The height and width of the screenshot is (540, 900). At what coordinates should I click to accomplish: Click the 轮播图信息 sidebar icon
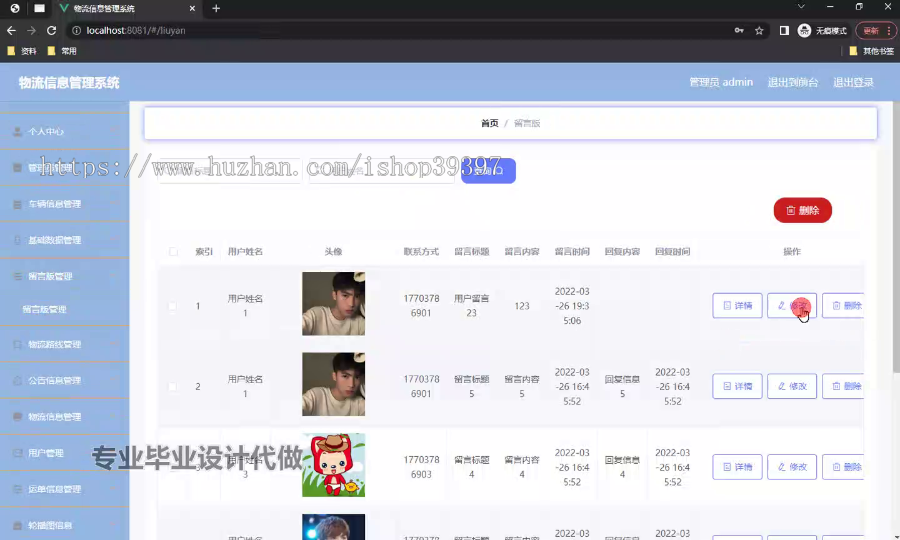click(17, 525)
